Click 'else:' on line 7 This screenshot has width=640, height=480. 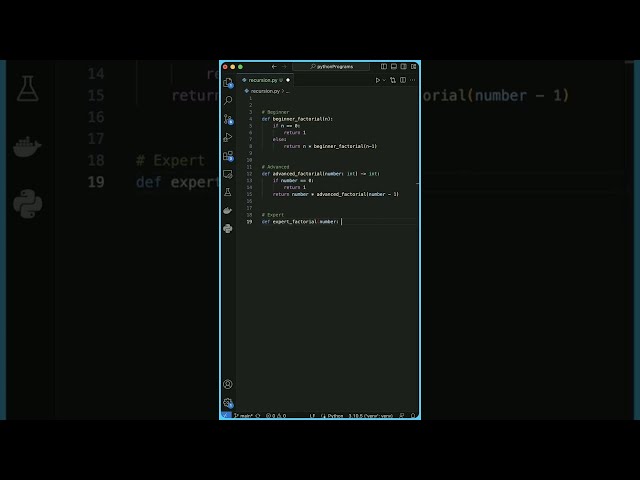click(x=279, y=140)
